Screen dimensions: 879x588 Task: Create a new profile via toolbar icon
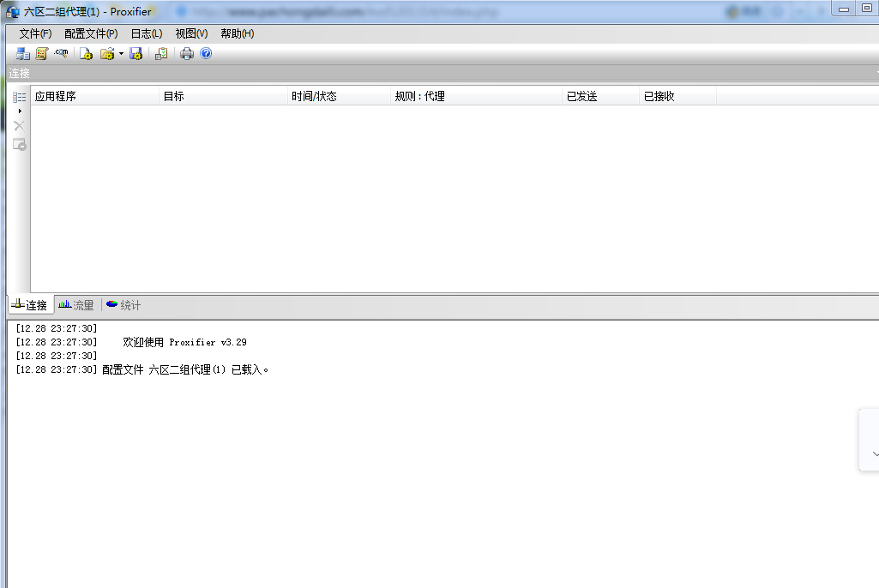pos(86,54)
